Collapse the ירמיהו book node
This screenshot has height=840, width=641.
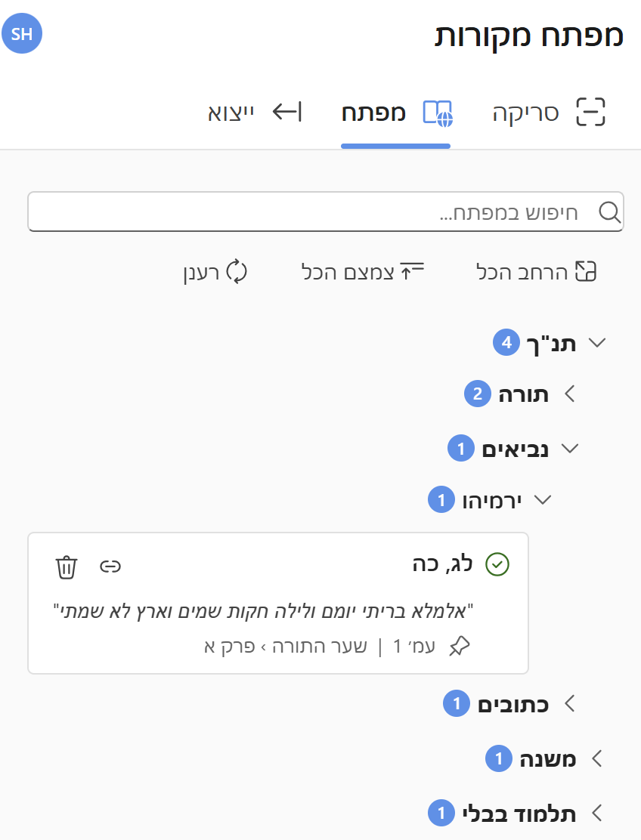pos(543,500)
